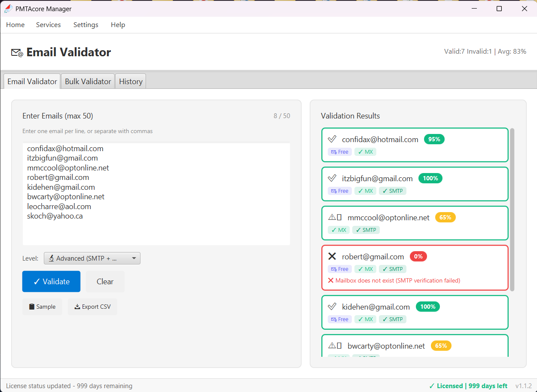Click the Free provider badge on the itzbigfun@gmail.com card
Screen dimensions: 537x392
(x=339, y=191)
